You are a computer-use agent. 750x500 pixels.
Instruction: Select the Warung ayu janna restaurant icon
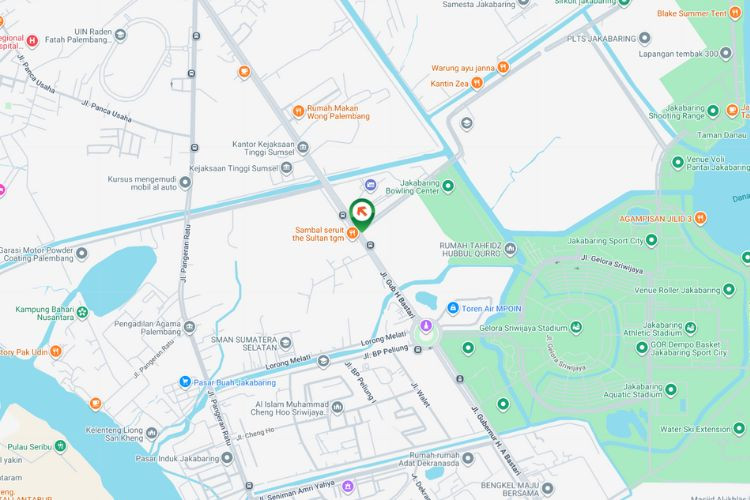tap(503, 67)
